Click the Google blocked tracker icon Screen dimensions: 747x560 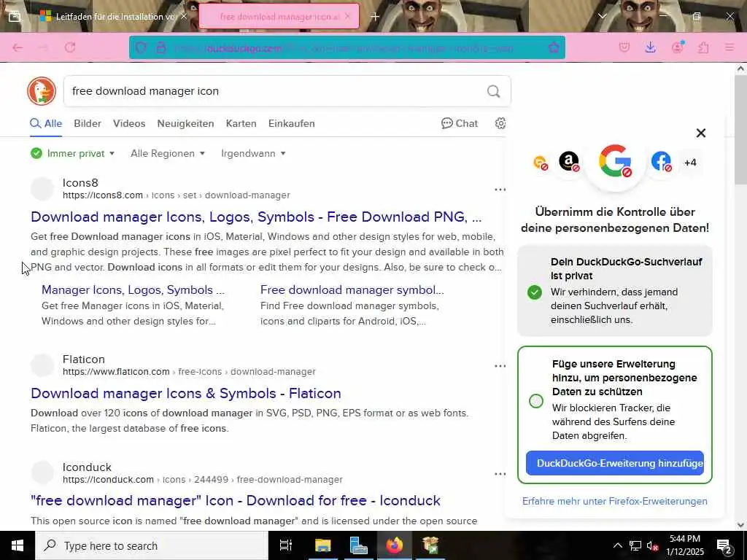click(615, 161)
